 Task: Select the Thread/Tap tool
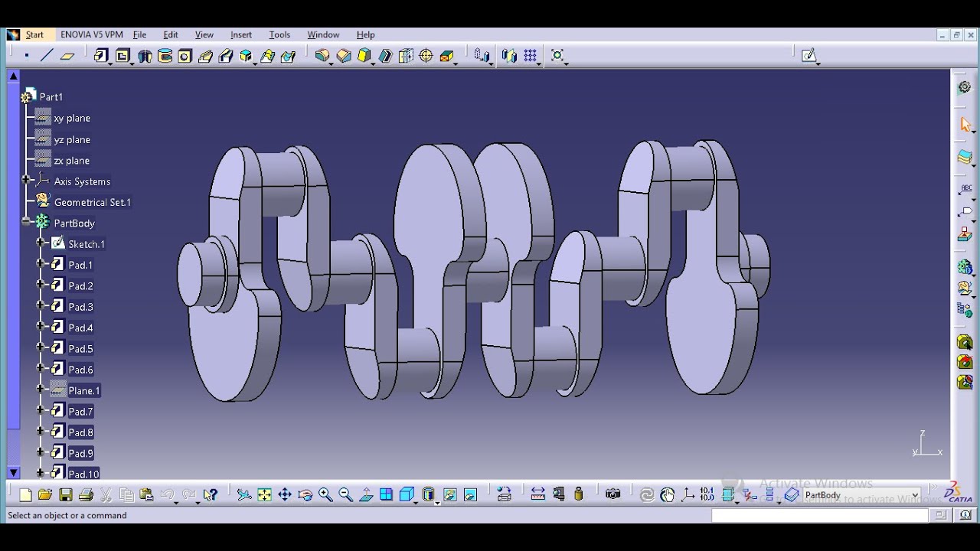click(426, 55)
